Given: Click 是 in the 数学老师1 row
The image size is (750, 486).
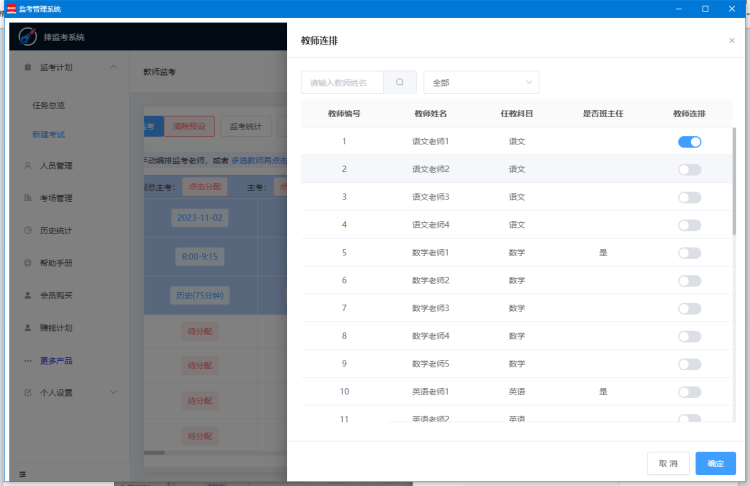Looking at the screenshot, I should pos(603,253).
